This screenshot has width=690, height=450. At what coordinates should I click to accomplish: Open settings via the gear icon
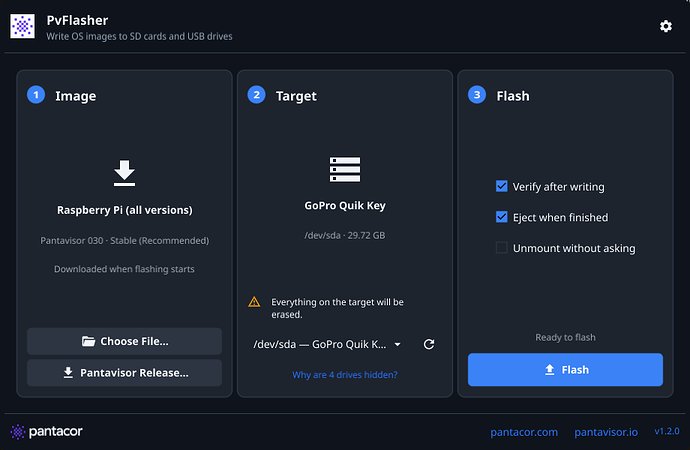[x=665, y=26]
